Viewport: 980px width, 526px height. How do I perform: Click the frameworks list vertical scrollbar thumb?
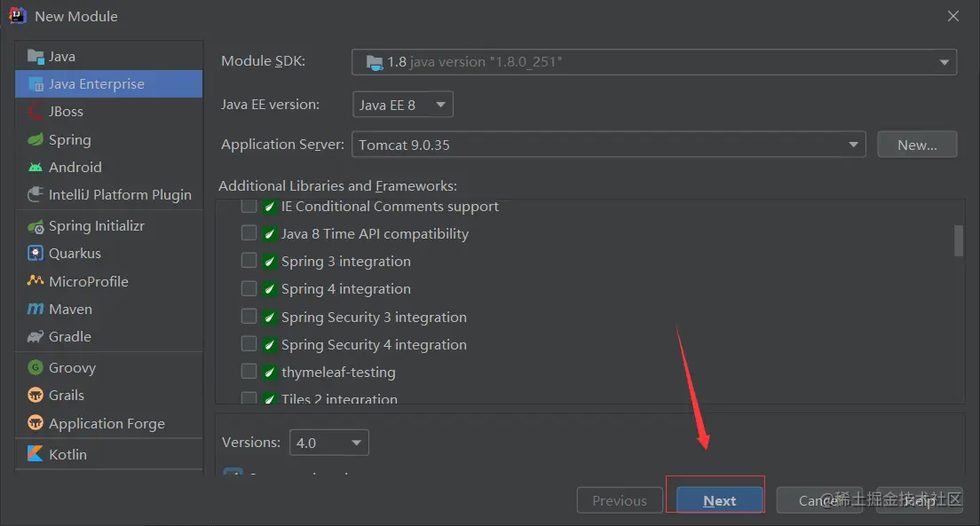(958, 240)
